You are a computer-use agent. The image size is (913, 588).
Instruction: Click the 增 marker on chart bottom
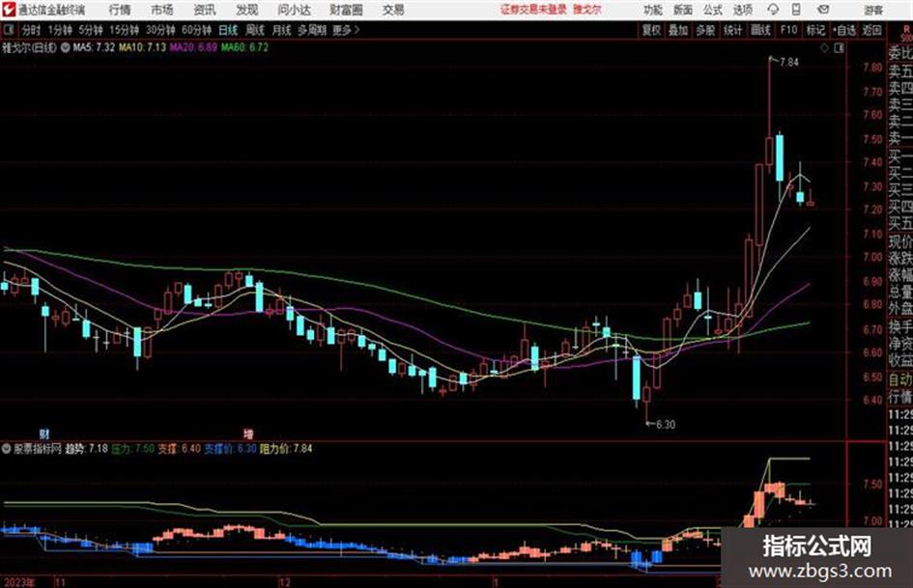click(x=248, y=434)
